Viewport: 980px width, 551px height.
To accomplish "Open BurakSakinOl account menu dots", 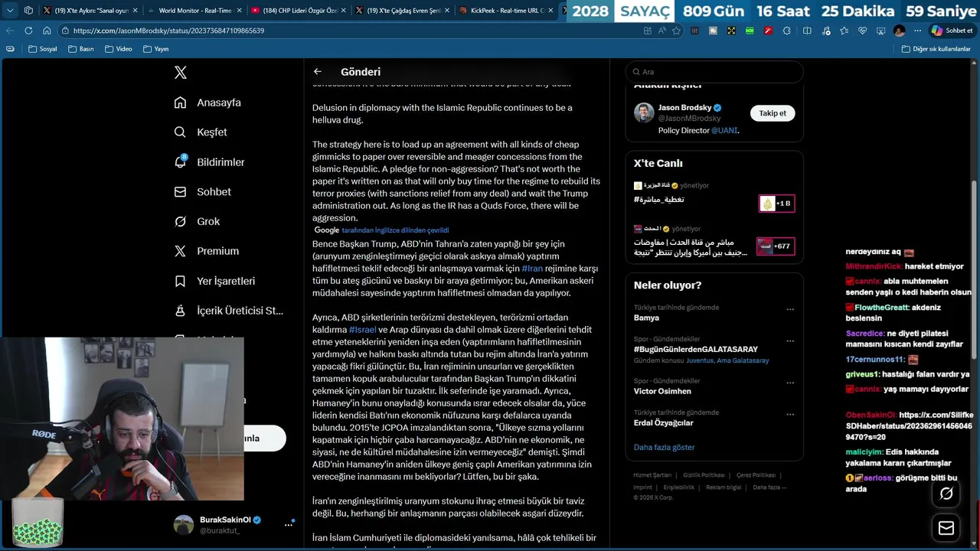I will 289,524.
